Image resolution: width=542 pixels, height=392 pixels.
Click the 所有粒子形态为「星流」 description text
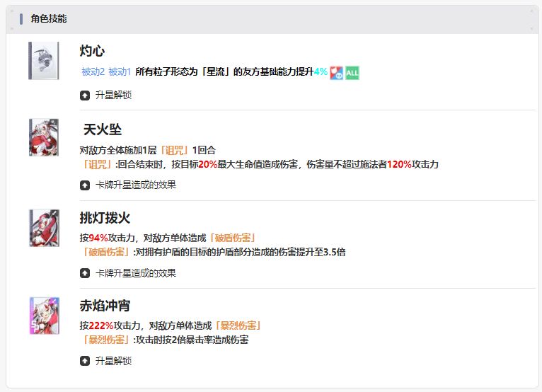(x=224, y=71)
